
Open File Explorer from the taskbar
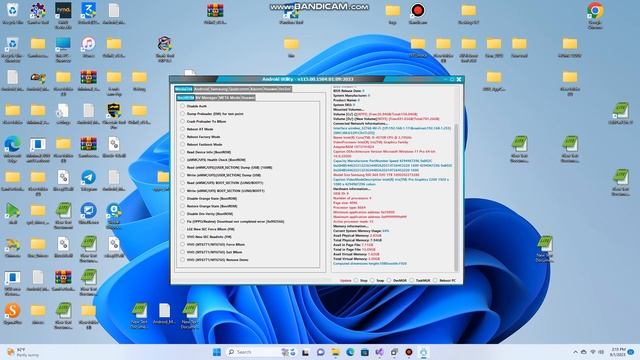(336, 352)
